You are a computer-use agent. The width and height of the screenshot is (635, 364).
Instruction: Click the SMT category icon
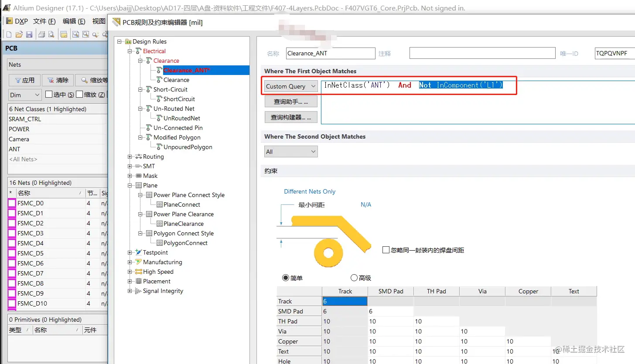139,167
